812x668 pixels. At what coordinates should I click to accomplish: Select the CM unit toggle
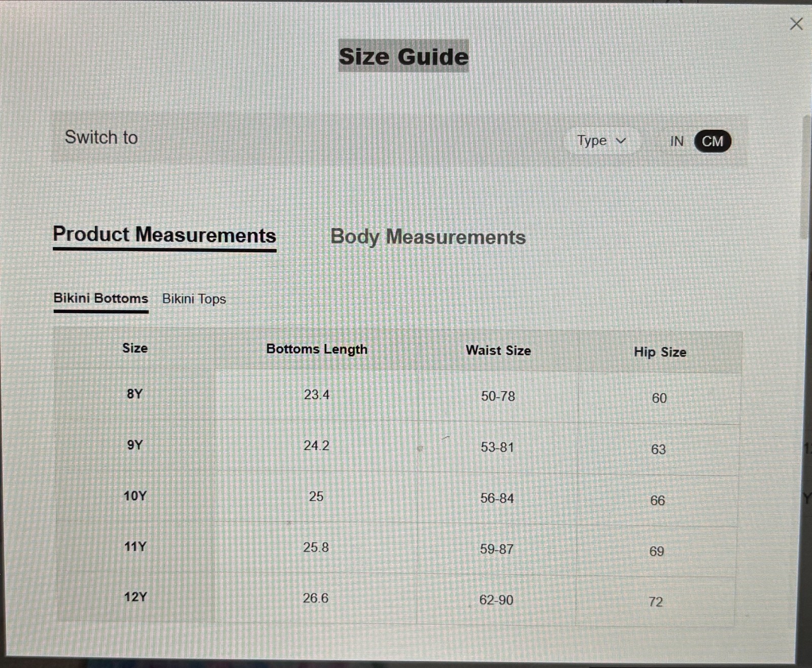713,141
